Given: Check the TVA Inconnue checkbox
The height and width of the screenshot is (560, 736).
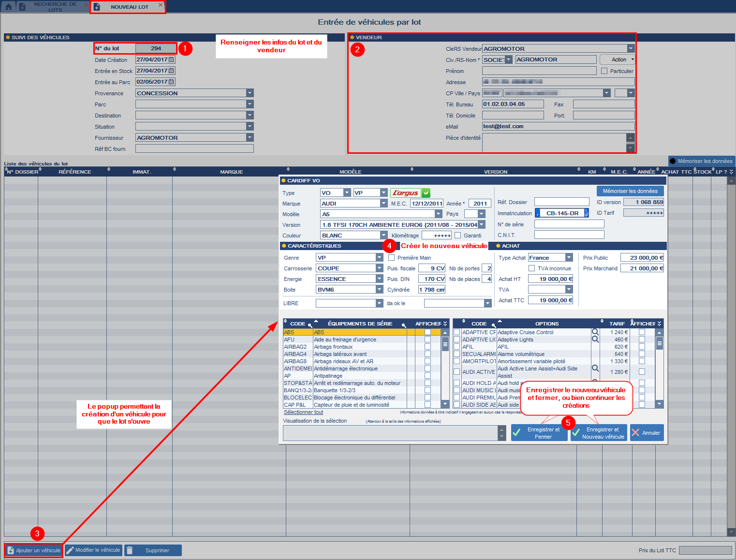Looking at the screenshot, I should point(531,268).
